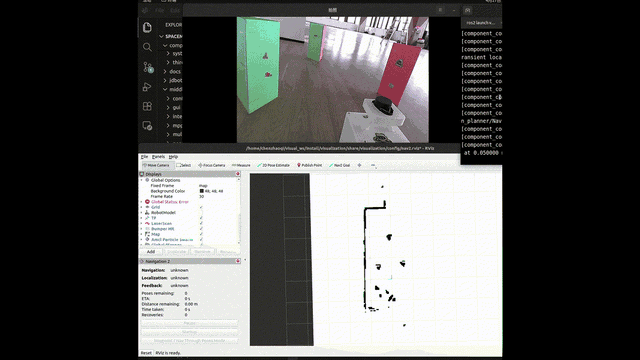Screen dimensions: 640x360
Task: Activate the 2D Pose Estimate tool
Action: click(x=273, y=165)
